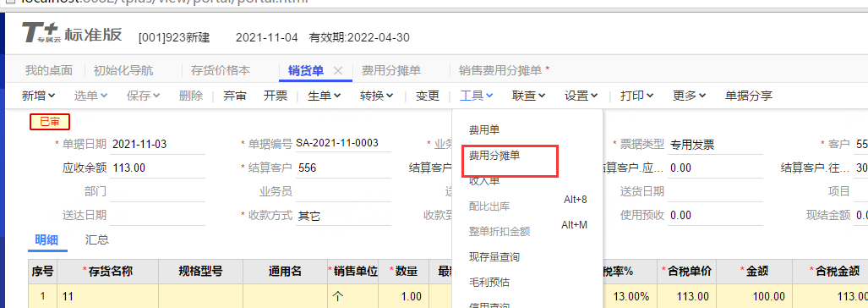The image size is (868, 308).
Task: Click the 单据分享 button
Action: pos(749,96)
